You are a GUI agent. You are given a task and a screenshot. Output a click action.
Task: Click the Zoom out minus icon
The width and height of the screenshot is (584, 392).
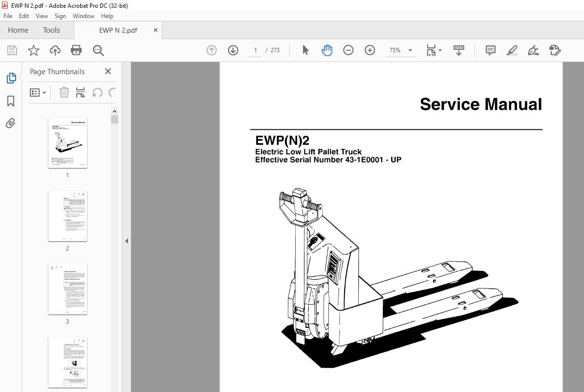click(348, 50)
